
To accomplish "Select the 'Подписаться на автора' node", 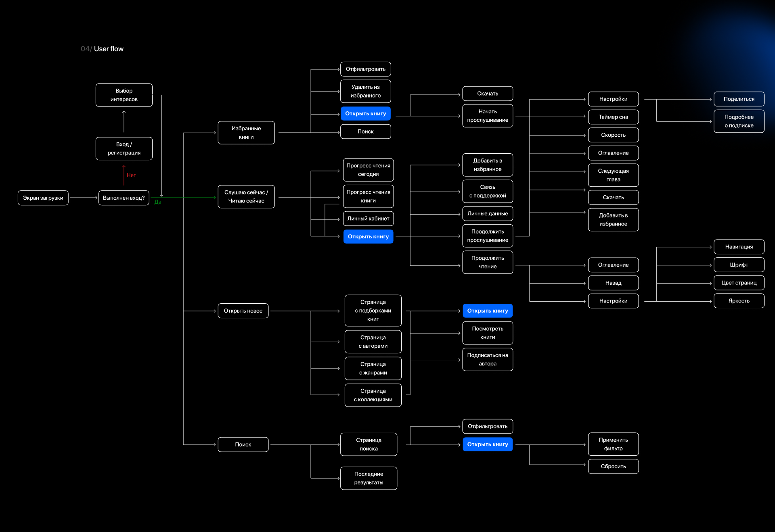I will click(x=487, y=360).
